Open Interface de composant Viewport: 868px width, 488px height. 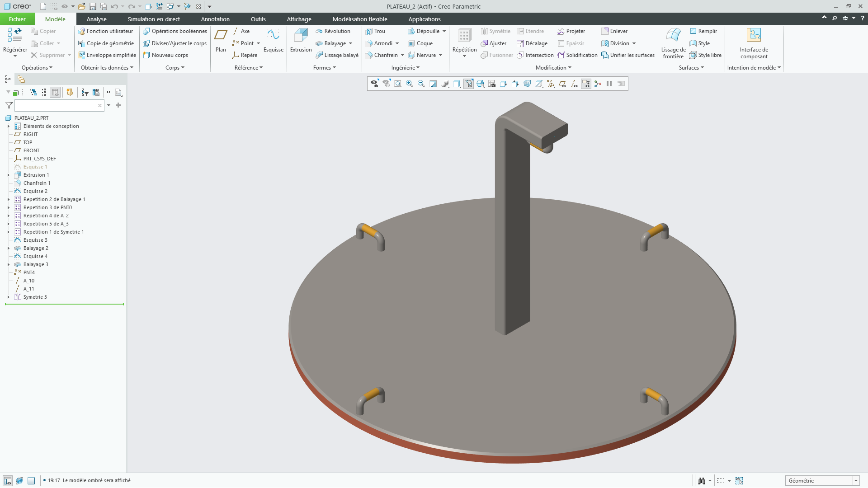tap(754, 43)
